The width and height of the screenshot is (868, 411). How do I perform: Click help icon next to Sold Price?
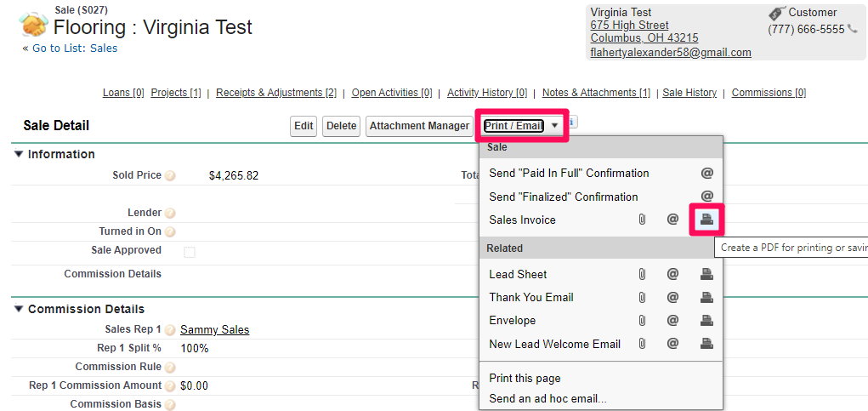170,175
